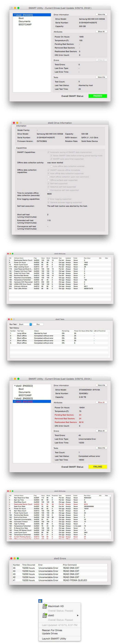Toggle Error logging supported checkbox
Viewport: 120px width, 644px height.
[x=49, y=199]
